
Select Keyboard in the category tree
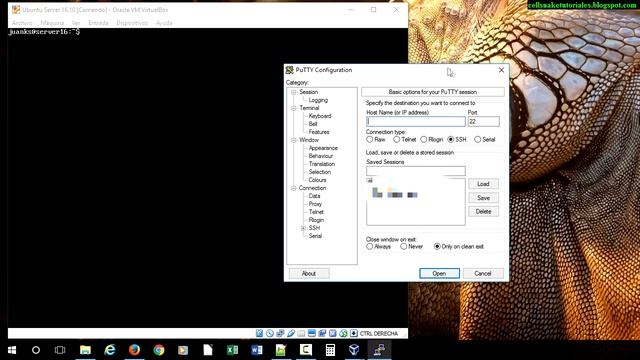point(320,116)
